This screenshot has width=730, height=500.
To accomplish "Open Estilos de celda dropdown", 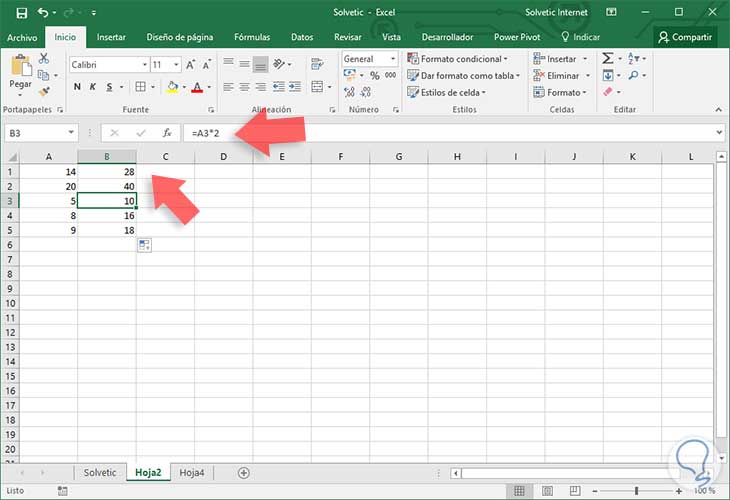I will [446, 92].
